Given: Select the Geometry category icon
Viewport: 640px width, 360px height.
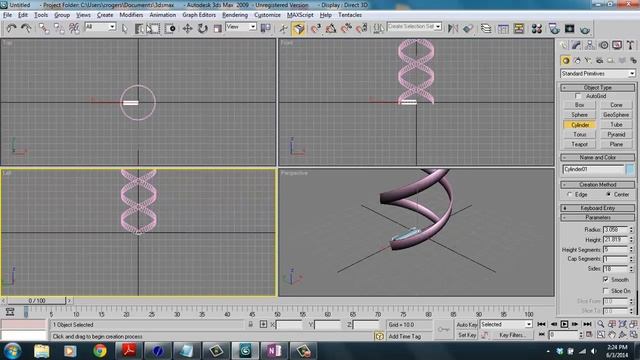Looking at the screenshot, I should [x=566, y=60].
